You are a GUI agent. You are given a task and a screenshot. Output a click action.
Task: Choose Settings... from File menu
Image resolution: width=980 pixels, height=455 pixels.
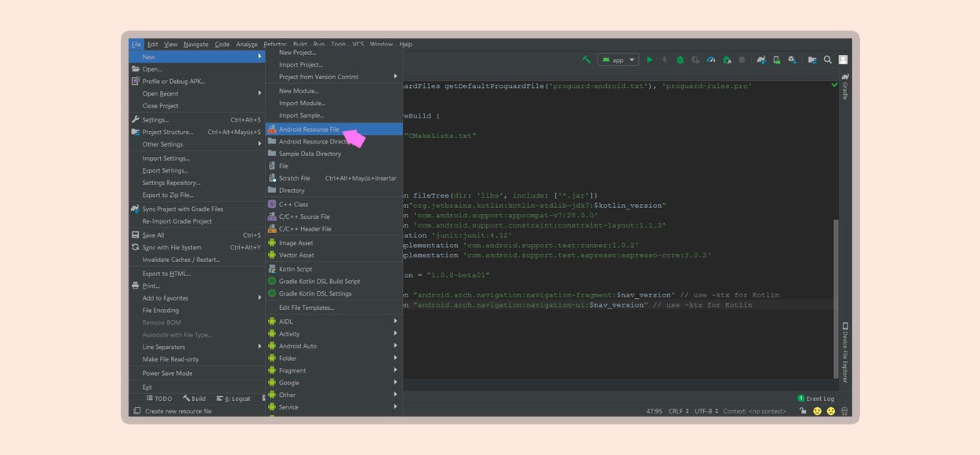(x=197, y=120)
